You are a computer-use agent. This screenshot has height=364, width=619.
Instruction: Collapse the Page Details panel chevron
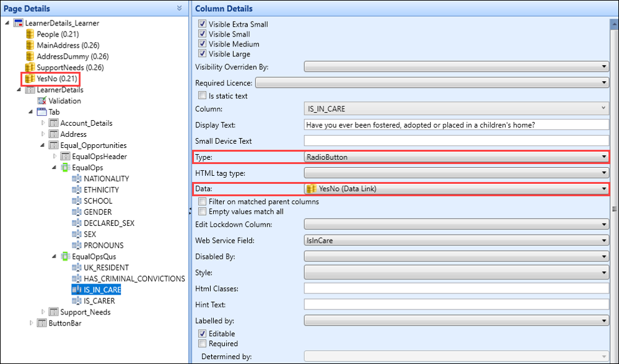179,8
